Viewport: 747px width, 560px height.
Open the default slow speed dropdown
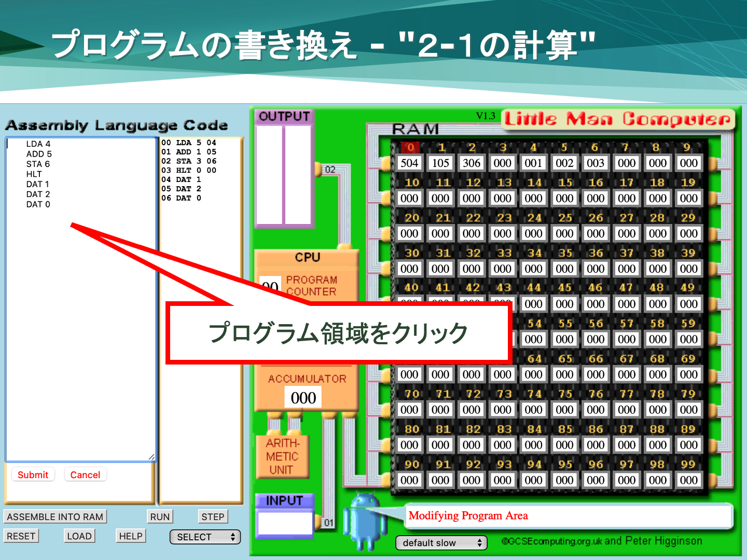pos(441,543)
